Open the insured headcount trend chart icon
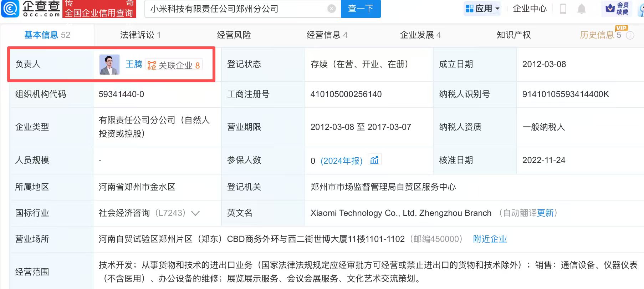Viewport: 644px width, 289px height. pos(374,160)
